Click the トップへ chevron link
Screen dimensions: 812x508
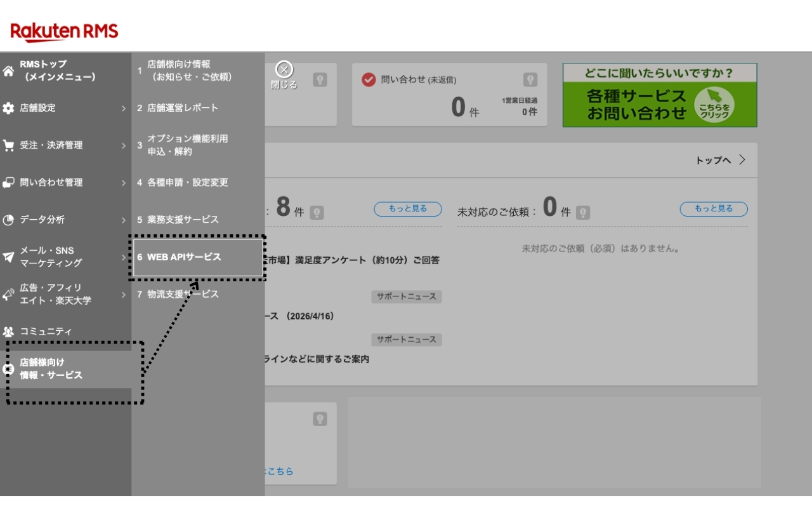[x=742, y=160]
